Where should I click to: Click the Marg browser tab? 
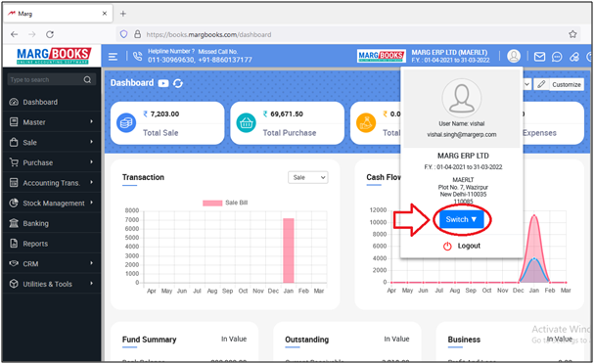tap(57, 14)
